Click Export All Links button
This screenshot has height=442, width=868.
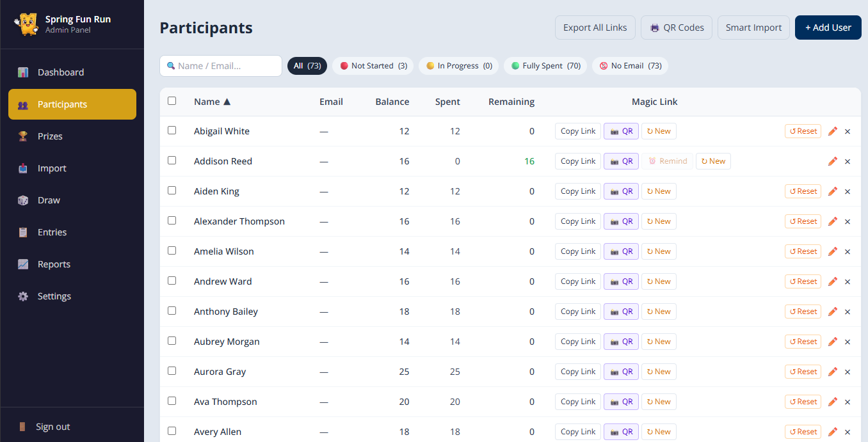click(595, 28)
